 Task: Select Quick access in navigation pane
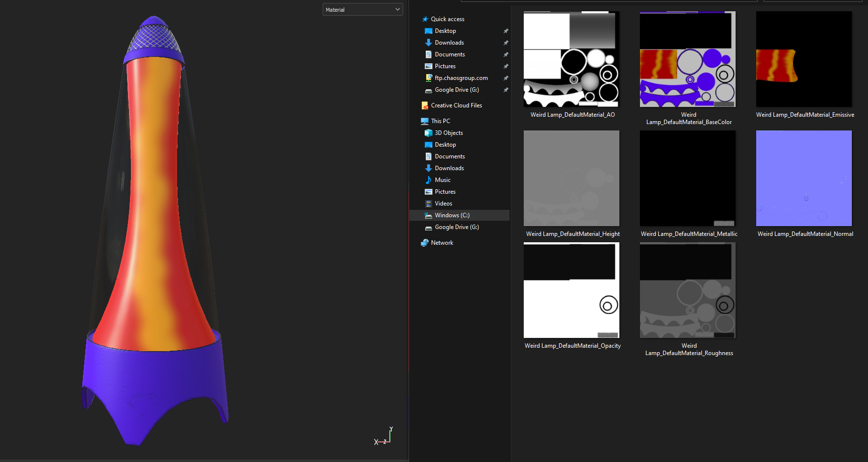447,19
